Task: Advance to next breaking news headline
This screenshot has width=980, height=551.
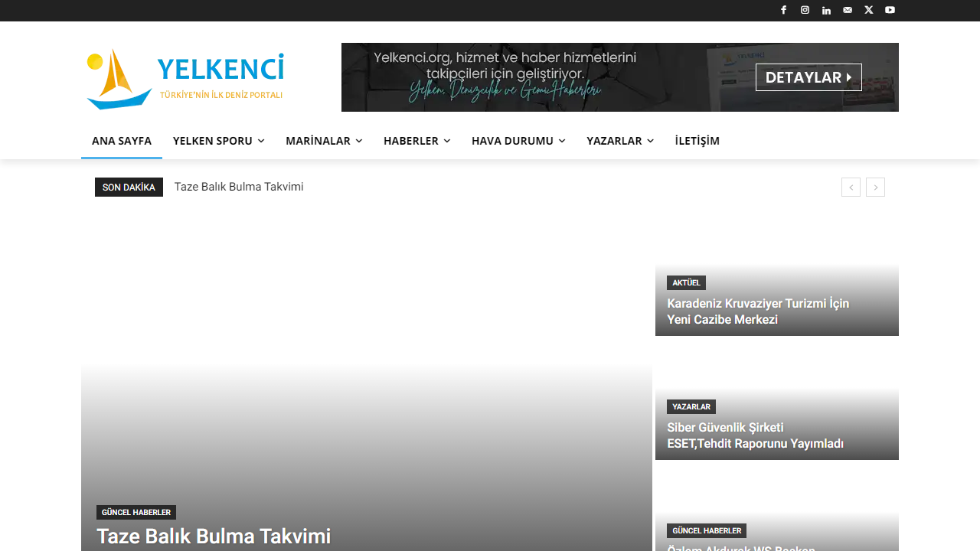Action: point(875,187)
